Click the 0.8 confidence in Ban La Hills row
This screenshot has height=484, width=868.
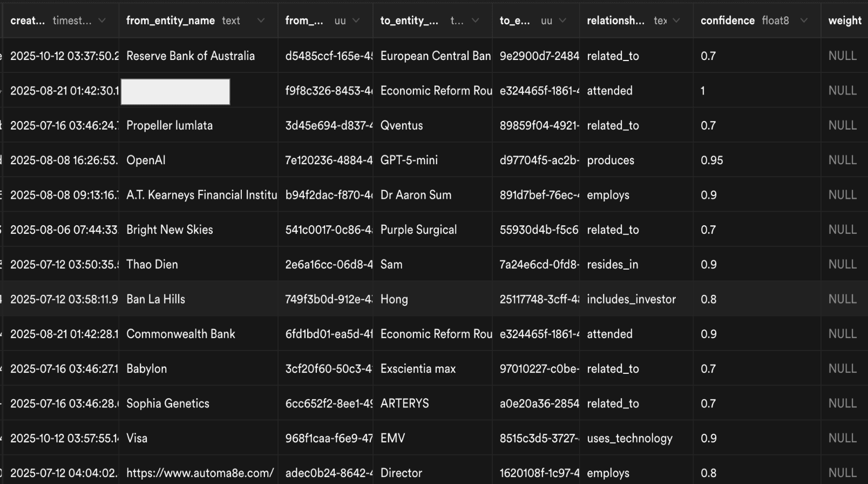click(x=757, y=299)
